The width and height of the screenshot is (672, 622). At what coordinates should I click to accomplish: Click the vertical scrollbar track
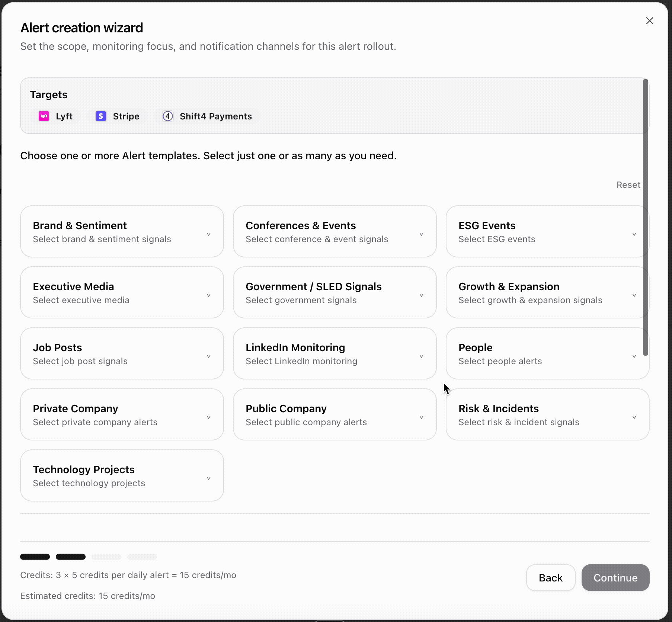(645, 216)
